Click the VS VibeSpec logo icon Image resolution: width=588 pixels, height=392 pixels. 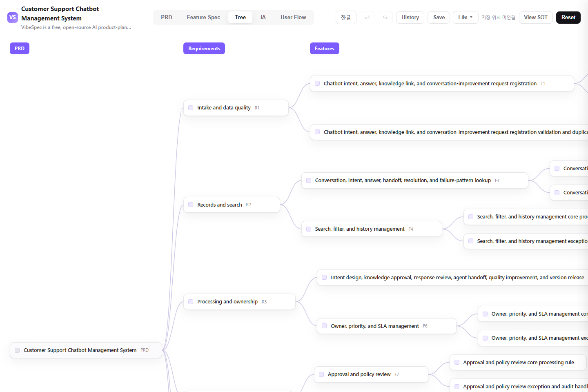(13, 18)
